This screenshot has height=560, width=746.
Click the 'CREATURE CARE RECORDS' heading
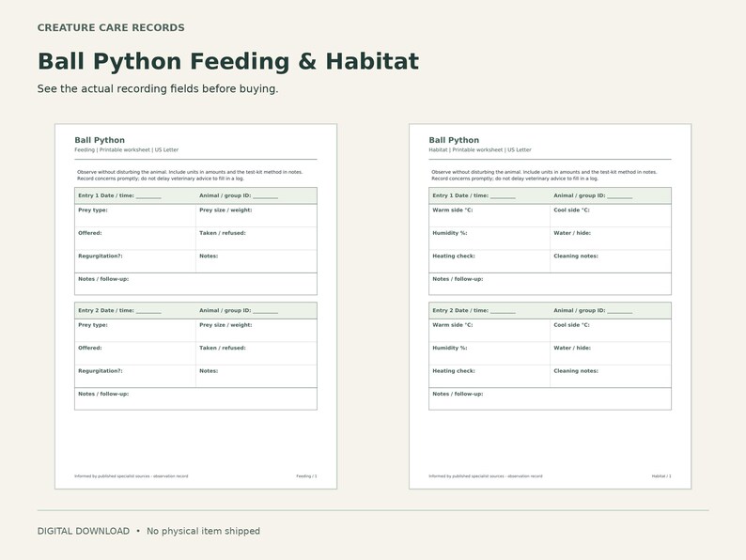click(x=111, y=27)
